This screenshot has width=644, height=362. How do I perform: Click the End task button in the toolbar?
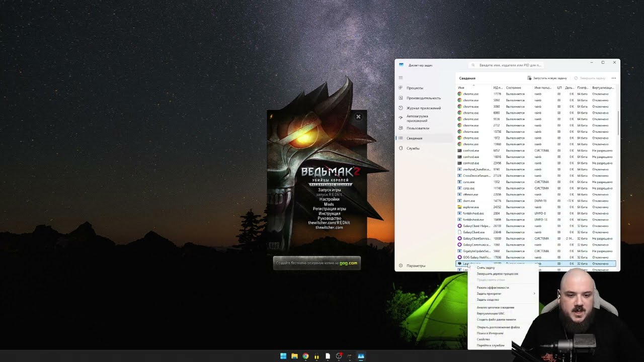pos(590,78)
